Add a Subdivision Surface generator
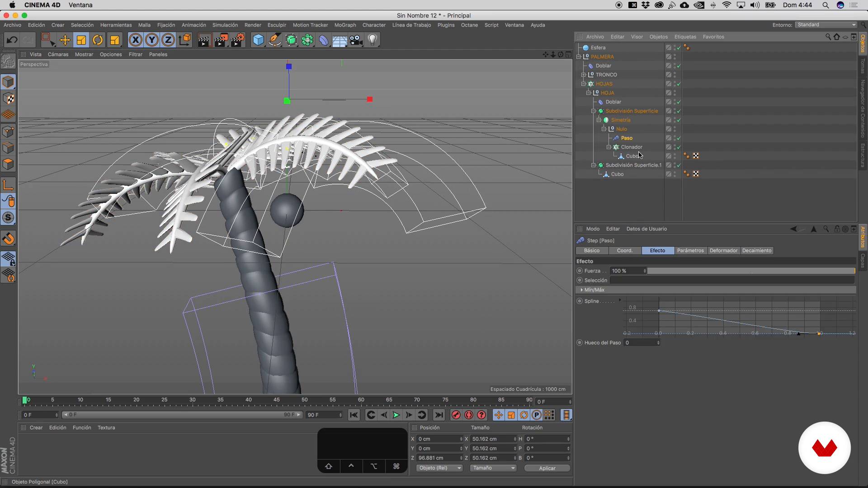Screen dimensions: 868x488 291,40
